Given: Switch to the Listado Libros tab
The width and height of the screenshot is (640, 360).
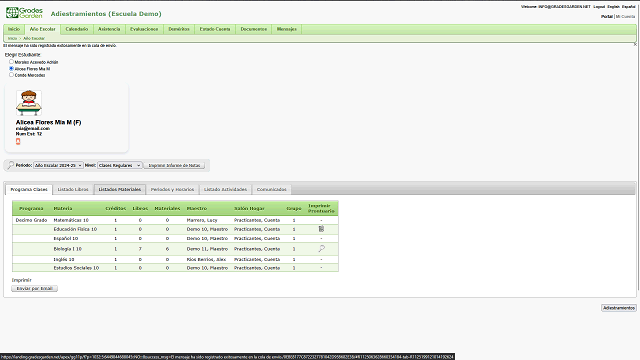Looking at the screenshot, I should (73, 189).
